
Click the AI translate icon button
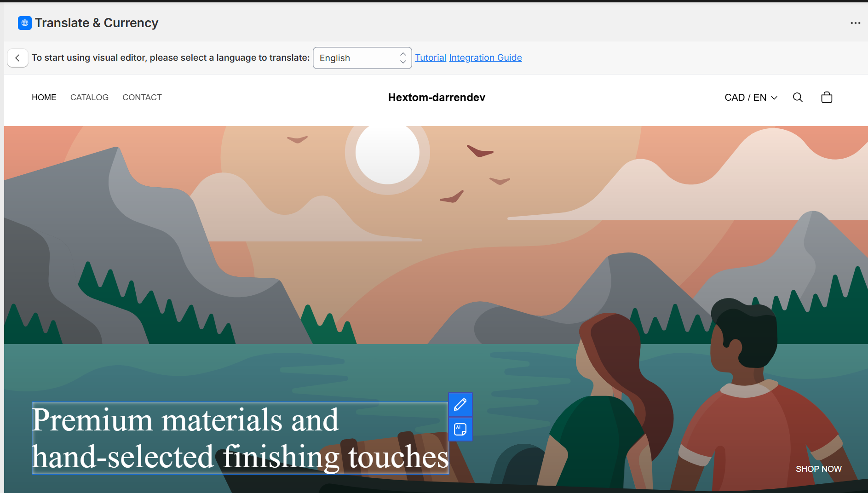pyautogui.click(x=460, y=429)
